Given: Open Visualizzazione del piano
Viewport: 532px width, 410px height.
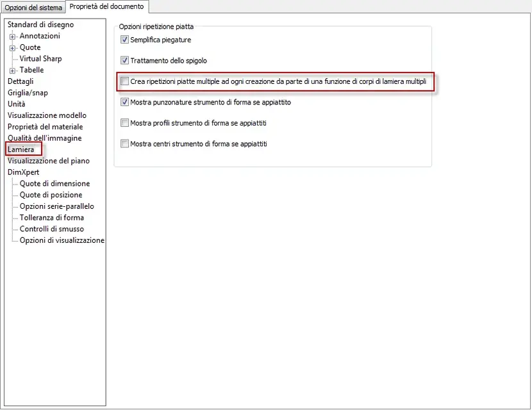Looking at the screenshot, I should 49,161.
